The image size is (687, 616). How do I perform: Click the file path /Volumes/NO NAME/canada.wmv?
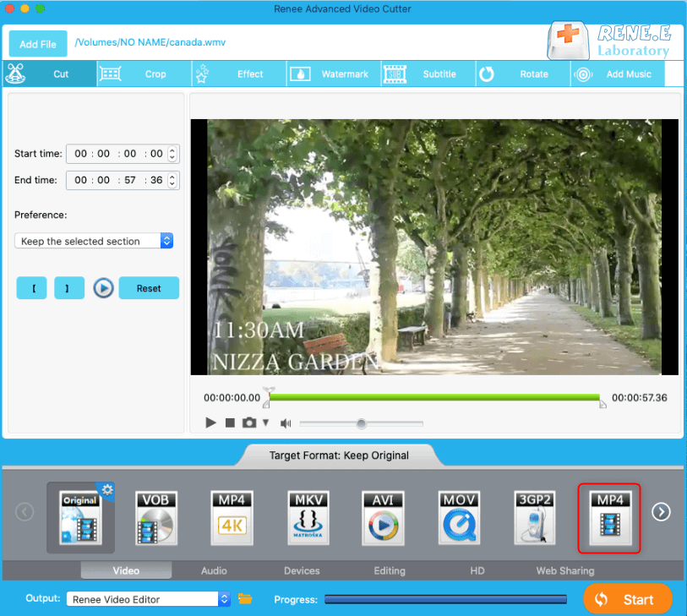coord(150,42)
